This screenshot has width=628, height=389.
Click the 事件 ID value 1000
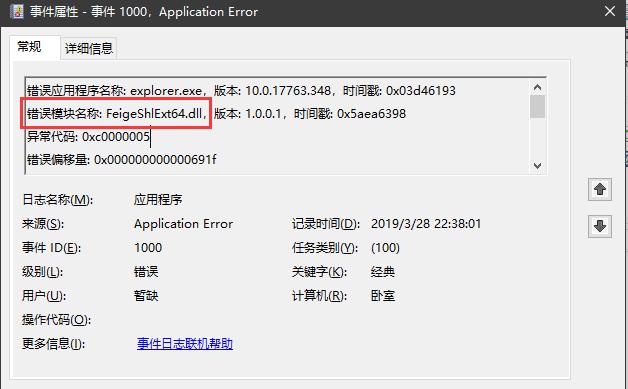(x=148, y=248)
